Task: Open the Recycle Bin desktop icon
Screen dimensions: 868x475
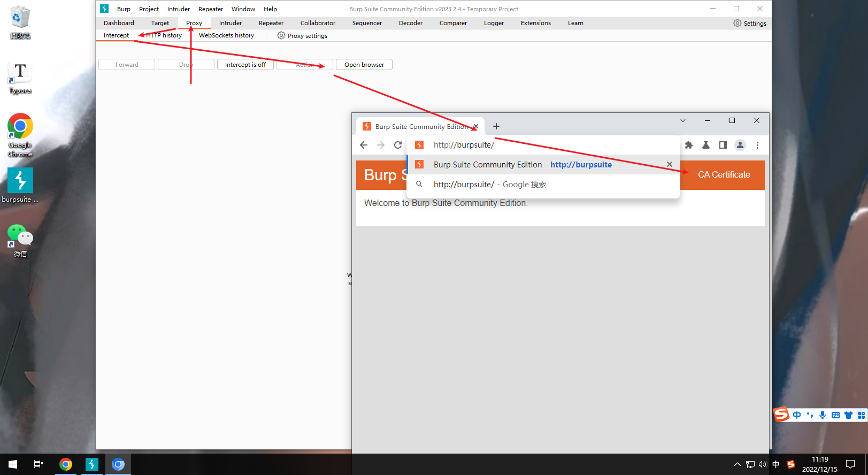Action: [x=20, y=22]
